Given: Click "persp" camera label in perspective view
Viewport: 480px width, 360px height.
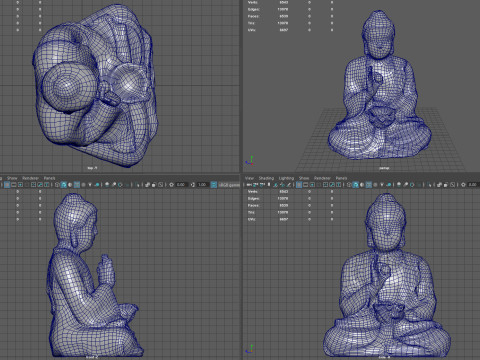Looking at the screenshot, I should (384, 168).
